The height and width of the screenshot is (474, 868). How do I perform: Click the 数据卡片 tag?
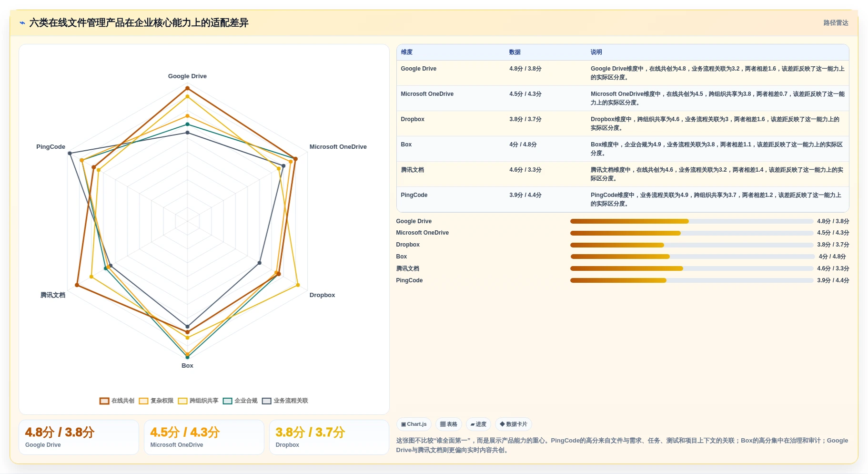(x=513, y=424)
